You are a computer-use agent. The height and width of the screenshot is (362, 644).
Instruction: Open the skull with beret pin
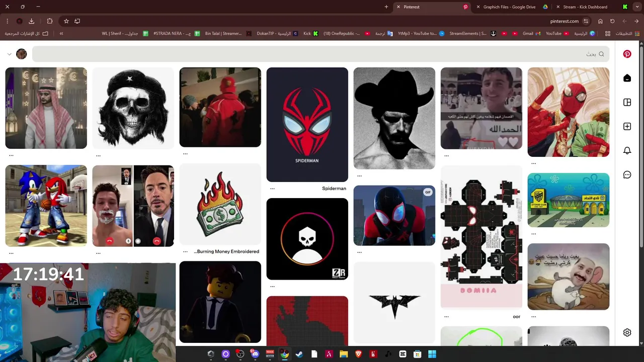(x=133, y=108)
